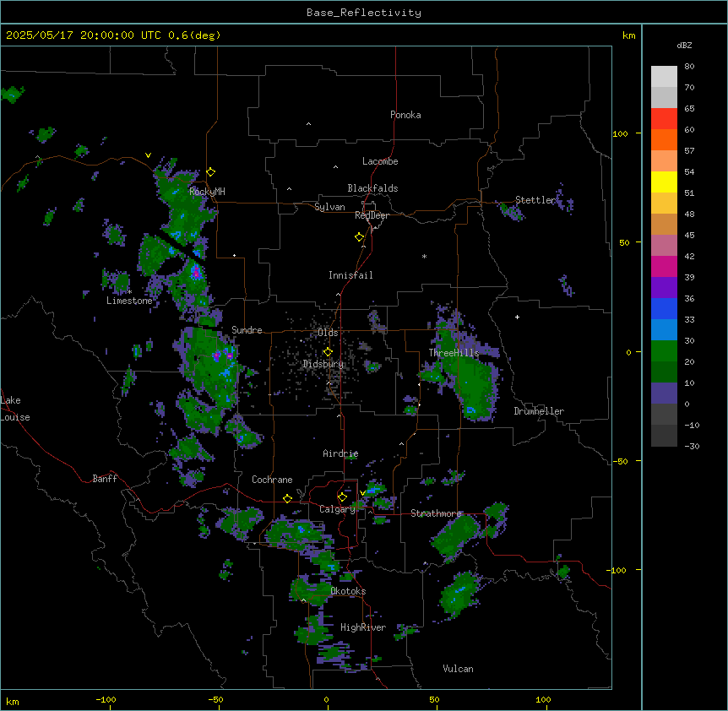Select the Drumheller label
The width and height of the screenshot is (728, 711).
tap(539, 411)
